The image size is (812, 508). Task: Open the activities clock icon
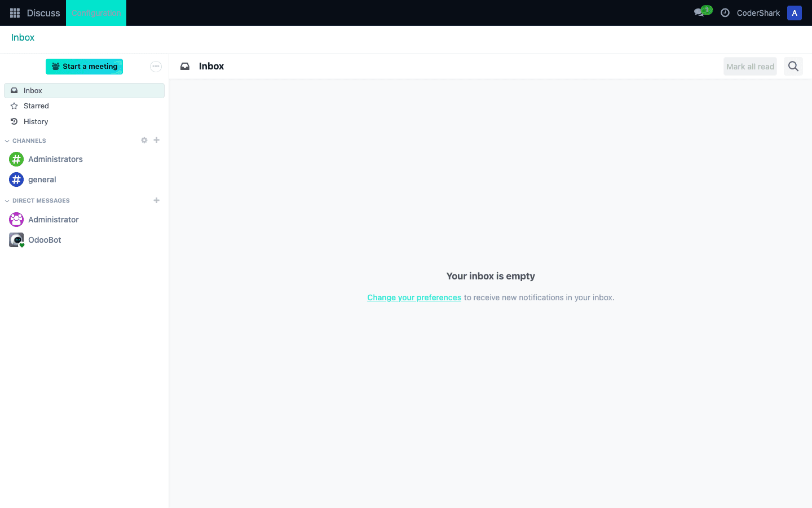pos(725,13)
